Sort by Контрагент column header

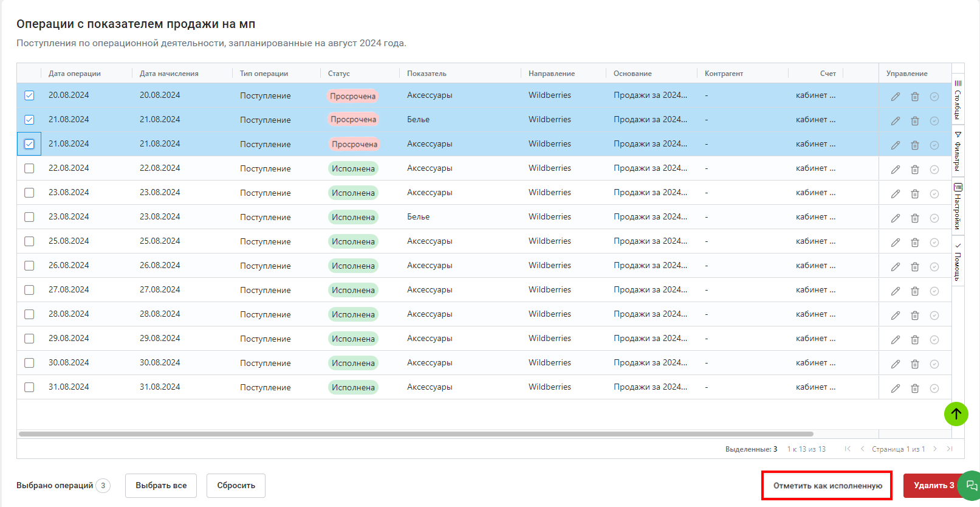pos(724,74)
